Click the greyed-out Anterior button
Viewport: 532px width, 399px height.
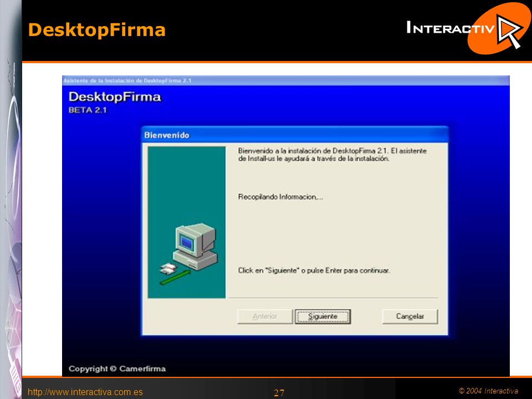click(265, 316)
